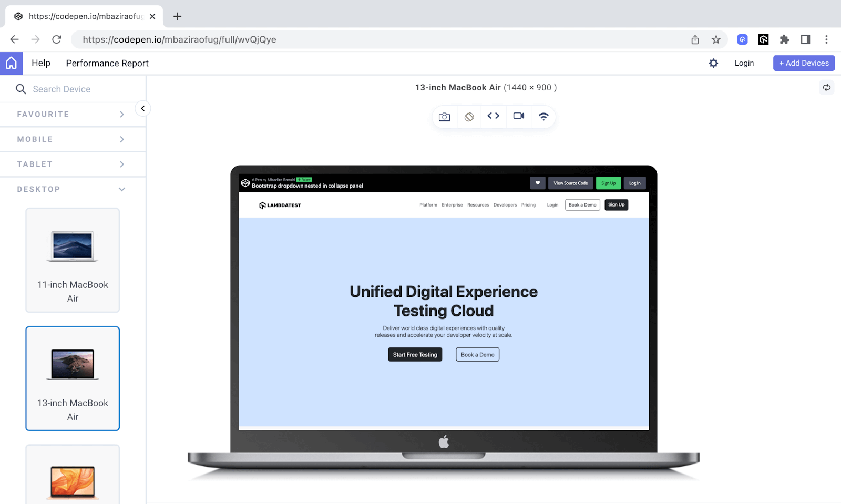Image resolution: width=841 pixels, height=504 pixels.
Task: Open developer tools with the code icon
Action: point(494,116)
